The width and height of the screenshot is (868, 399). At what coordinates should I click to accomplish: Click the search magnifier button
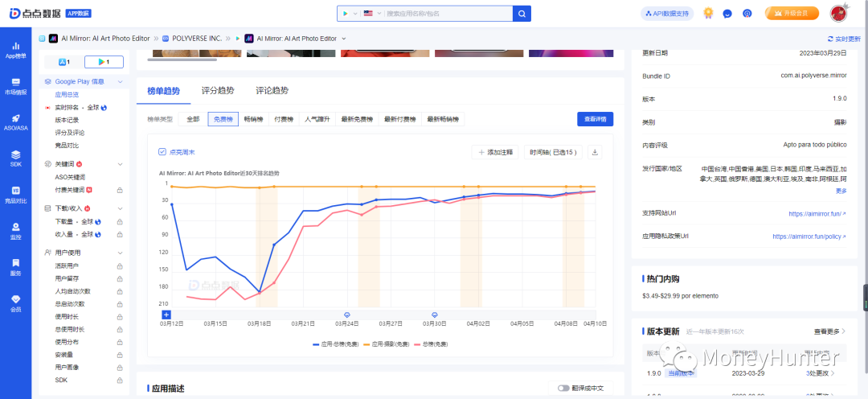(522, 14)
